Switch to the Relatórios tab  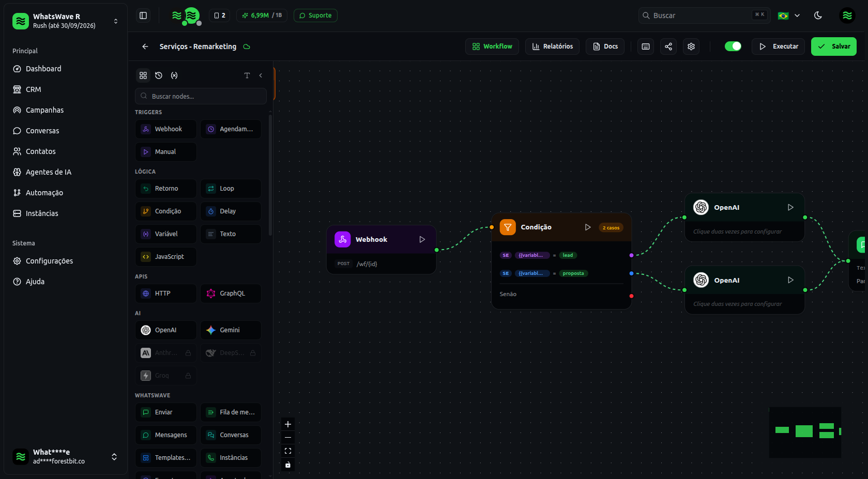click(x=552, y=47)
